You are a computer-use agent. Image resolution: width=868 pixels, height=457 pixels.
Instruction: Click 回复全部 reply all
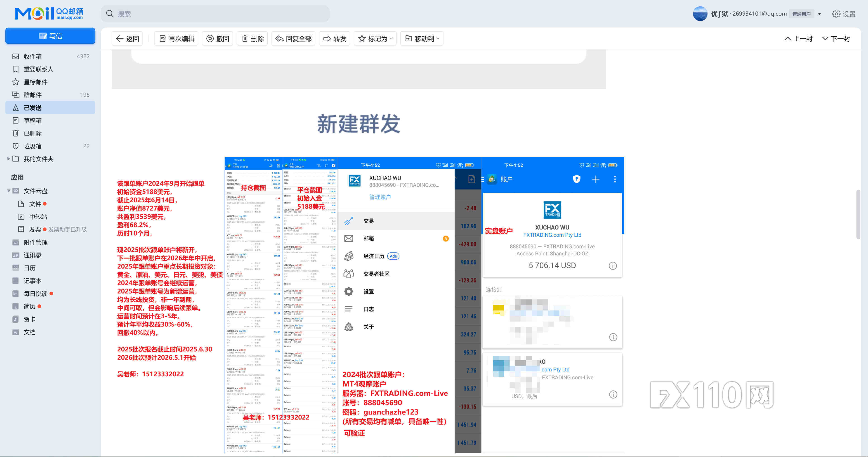pyautogui.click(x=293, y=38)
